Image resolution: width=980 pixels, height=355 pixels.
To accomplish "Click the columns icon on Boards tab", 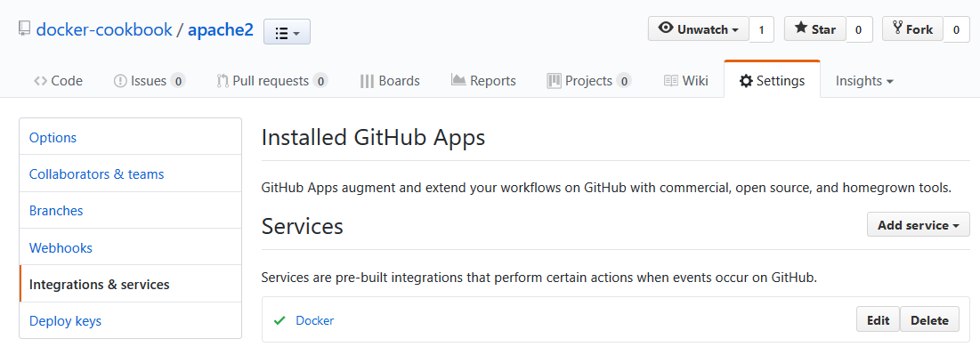I will 367,81.
